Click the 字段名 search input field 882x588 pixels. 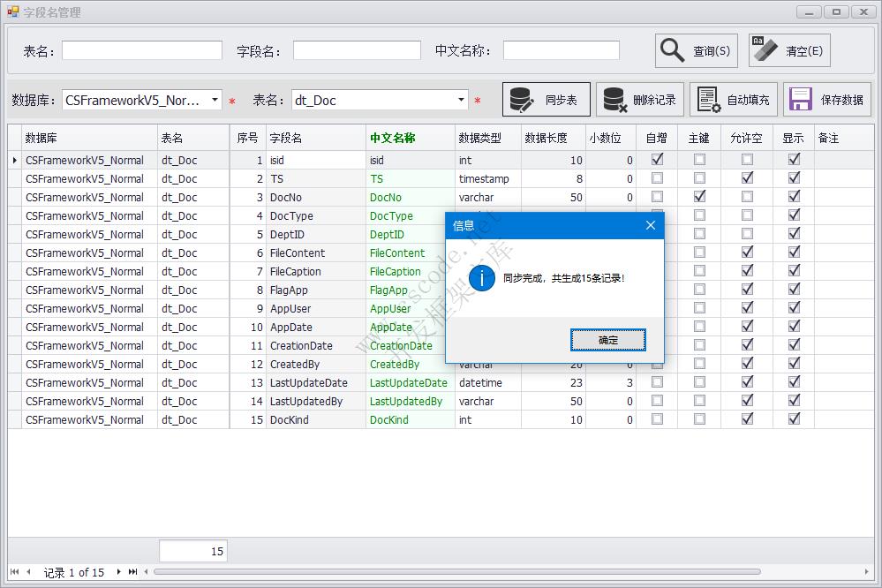point(357,50)
